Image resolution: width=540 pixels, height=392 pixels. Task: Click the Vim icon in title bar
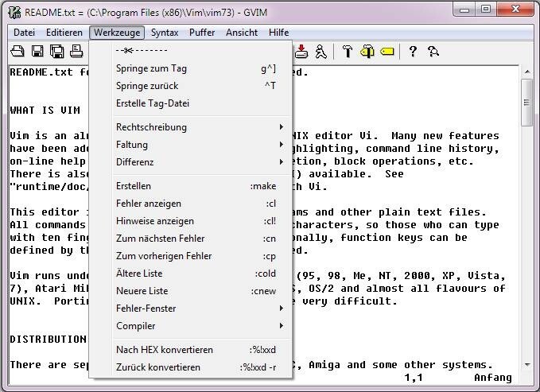pyautogui.click(x=14, y=13)
